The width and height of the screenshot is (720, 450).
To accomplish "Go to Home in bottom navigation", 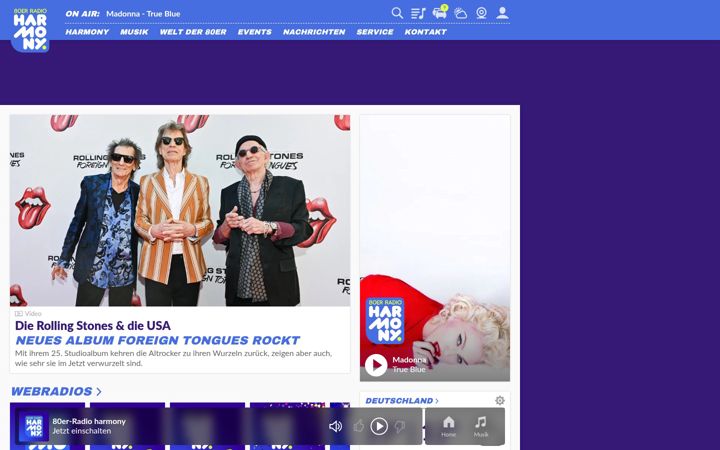I will (448, 426).
